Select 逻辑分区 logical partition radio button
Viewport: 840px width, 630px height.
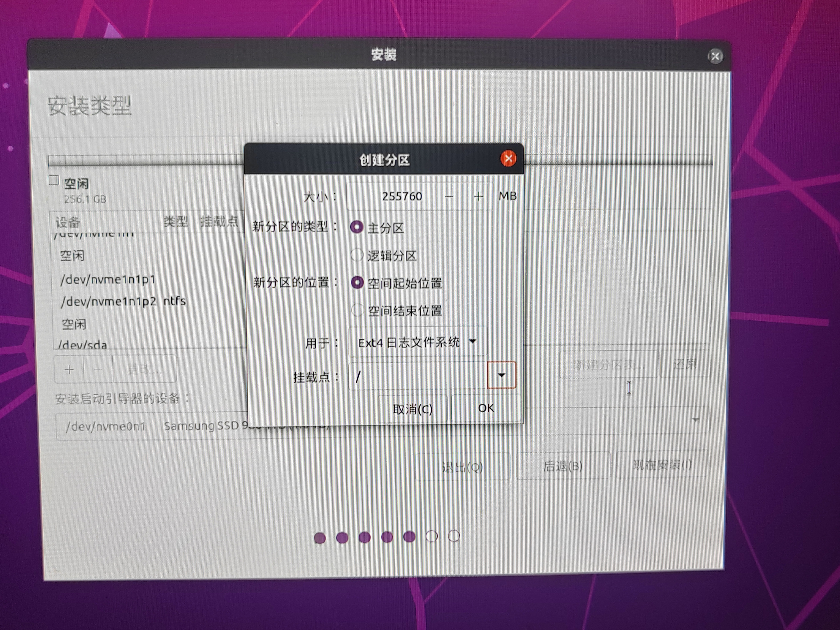coord(357,255)
